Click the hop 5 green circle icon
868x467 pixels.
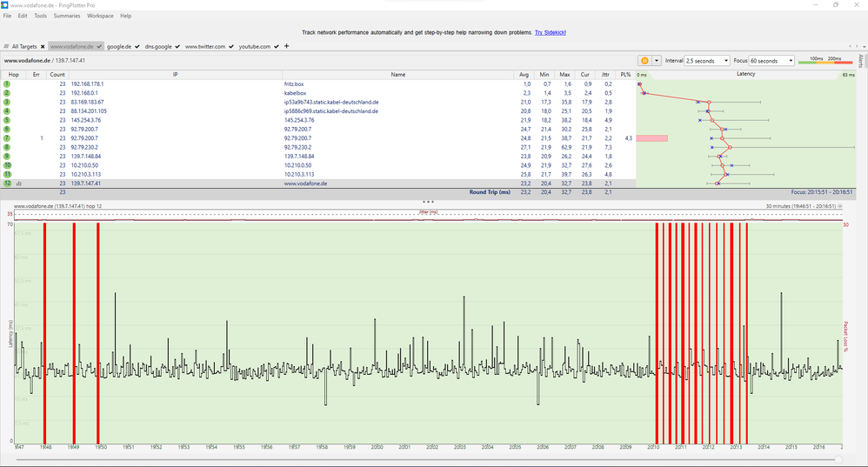click(x=7, y=120)
